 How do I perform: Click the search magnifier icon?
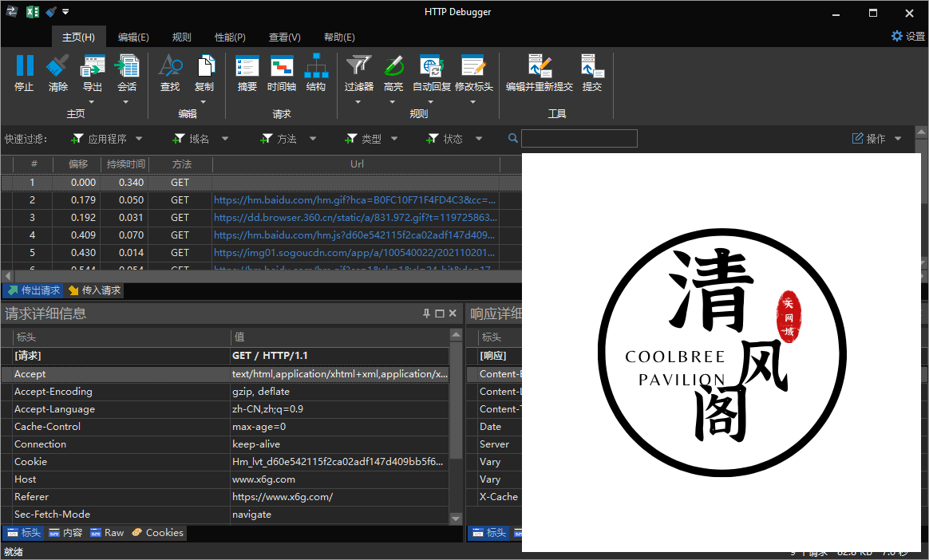513,138
